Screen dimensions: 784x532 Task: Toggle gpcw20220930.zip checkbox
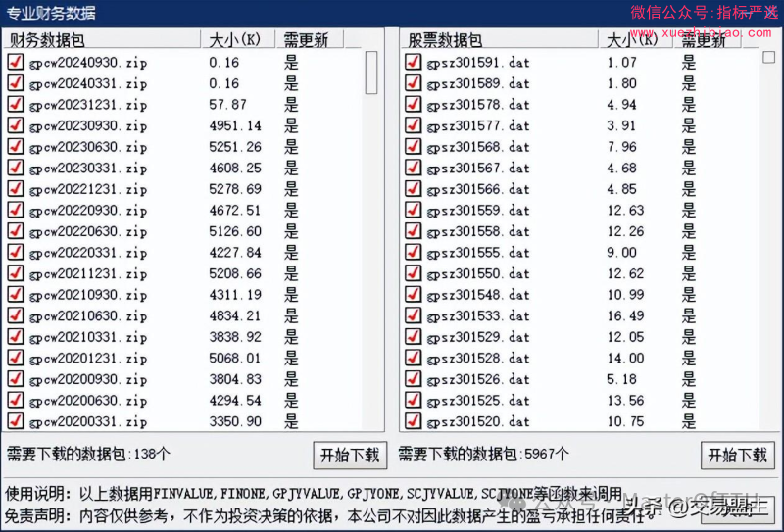[x=16, y=210]
